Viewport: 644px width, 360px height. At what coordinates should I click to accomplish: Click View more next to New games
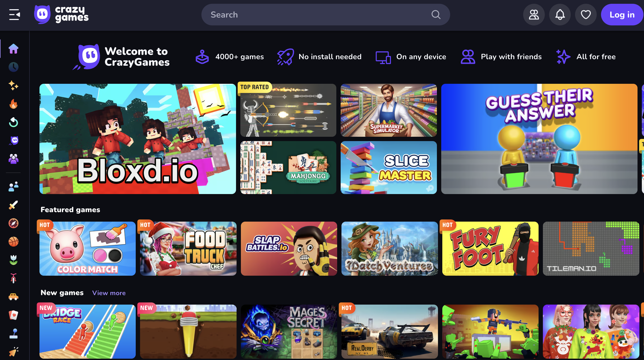[x=109, y=293]
